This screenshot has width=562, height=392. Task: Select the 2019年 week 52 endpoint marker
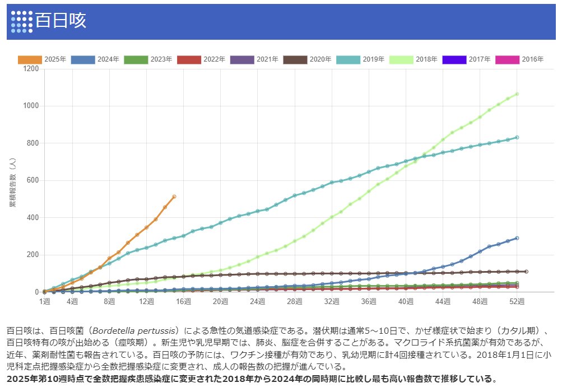[517, 137]
